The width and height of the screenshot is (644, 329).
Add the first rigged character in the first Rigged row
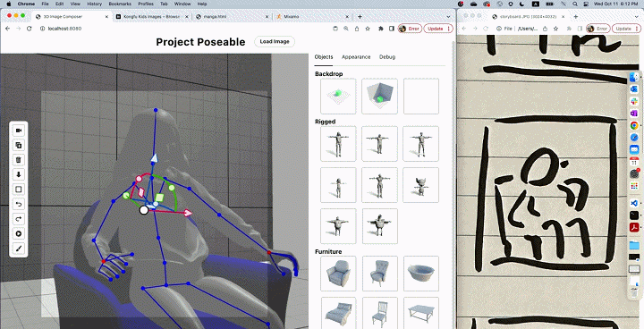[338, 144]
